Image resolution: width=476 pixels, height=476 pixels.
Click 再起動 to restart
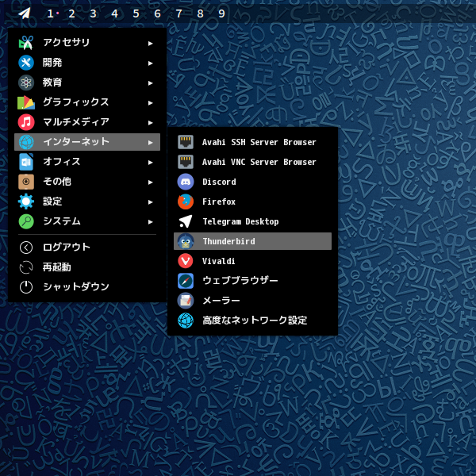[x=56, y=267]
